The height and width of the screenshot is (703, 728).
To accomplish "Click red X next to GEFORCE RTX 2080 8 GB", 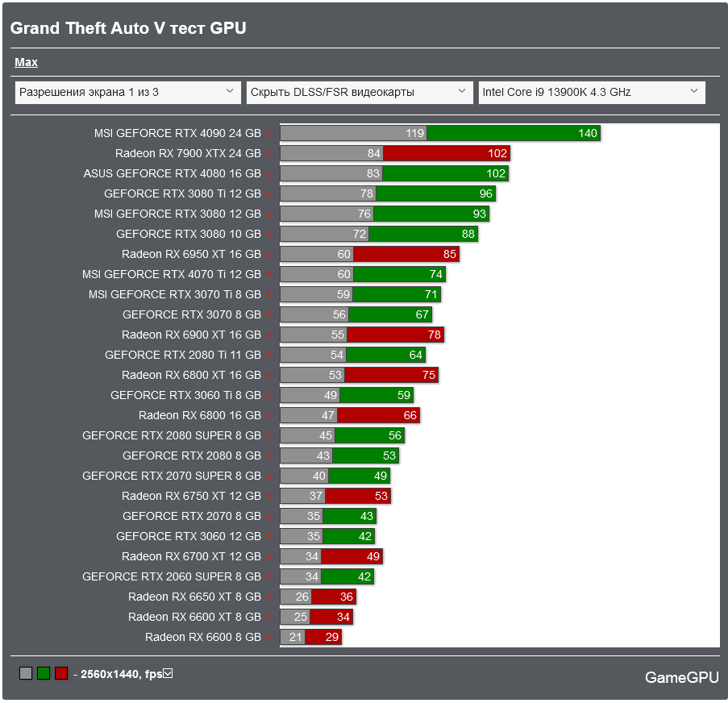I will (x=268, y=456).
